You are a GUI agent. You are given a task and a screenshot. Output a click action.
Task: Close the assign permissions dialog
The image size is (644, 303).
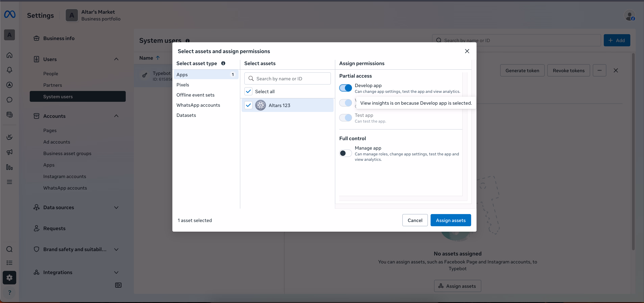tap(467, 51)
